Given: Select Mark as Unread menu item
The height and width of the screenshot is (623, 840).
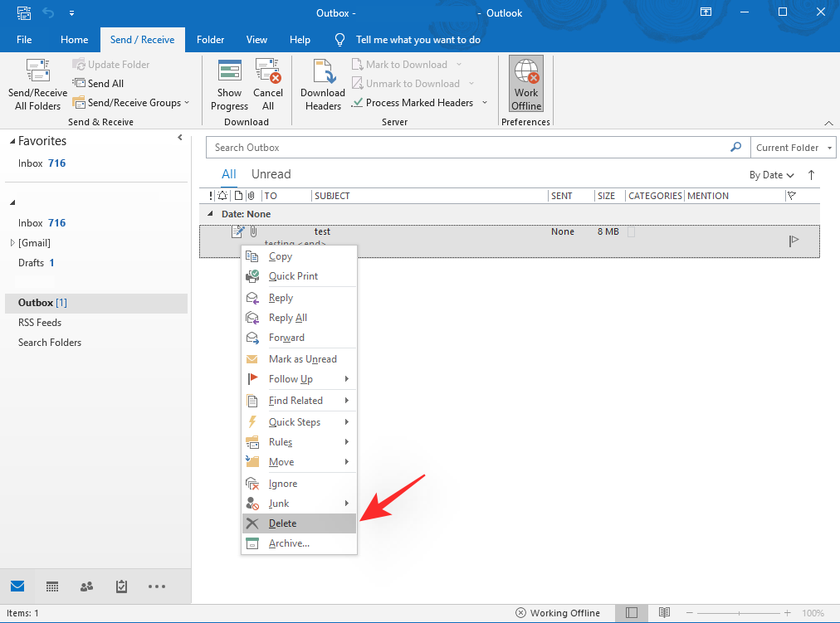Looking at the screenshot, I should tap(299, 359).
